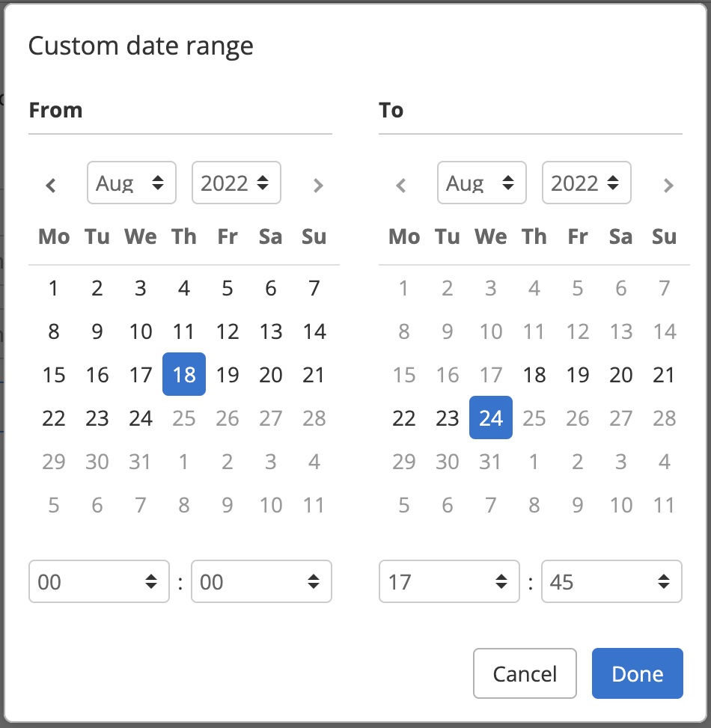The image size is (711, 728).
Task: Open the To year dropdown showing 2022
Action: click(587, 183)
